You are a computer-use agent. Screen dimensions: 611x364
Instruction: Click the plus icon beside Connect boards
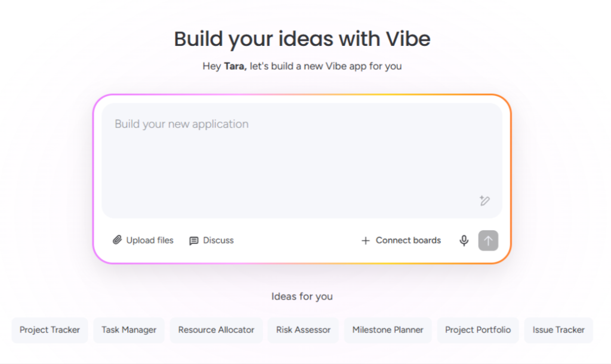click(x=366, y=240)
